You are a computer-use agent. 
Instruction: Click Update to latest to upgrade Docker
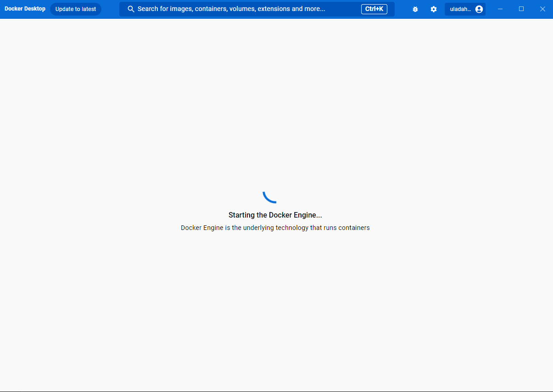pyautogui.click(x=75, y=9)
